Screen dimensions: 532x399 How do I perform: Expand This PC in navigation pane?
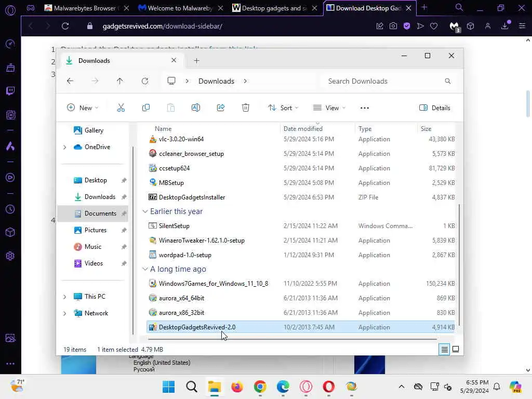(x=64, y=297)
